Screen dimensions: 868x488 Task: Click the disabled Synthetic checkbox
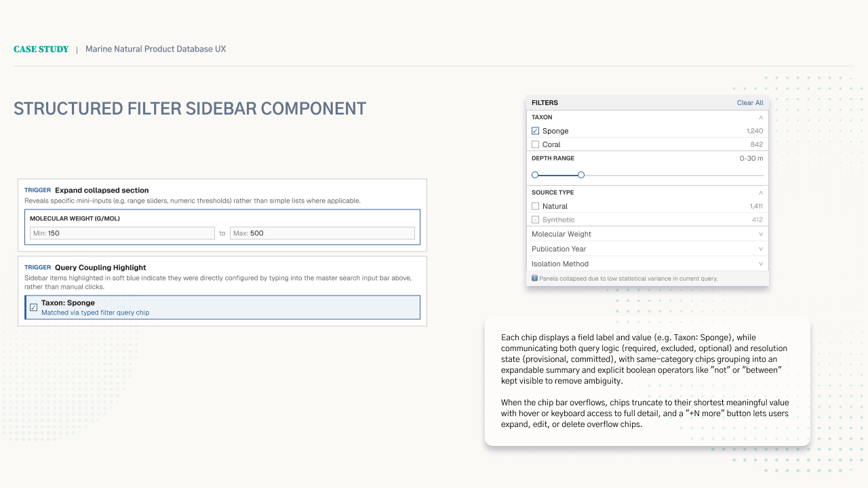pyautogui.click(x=535, y=220)
